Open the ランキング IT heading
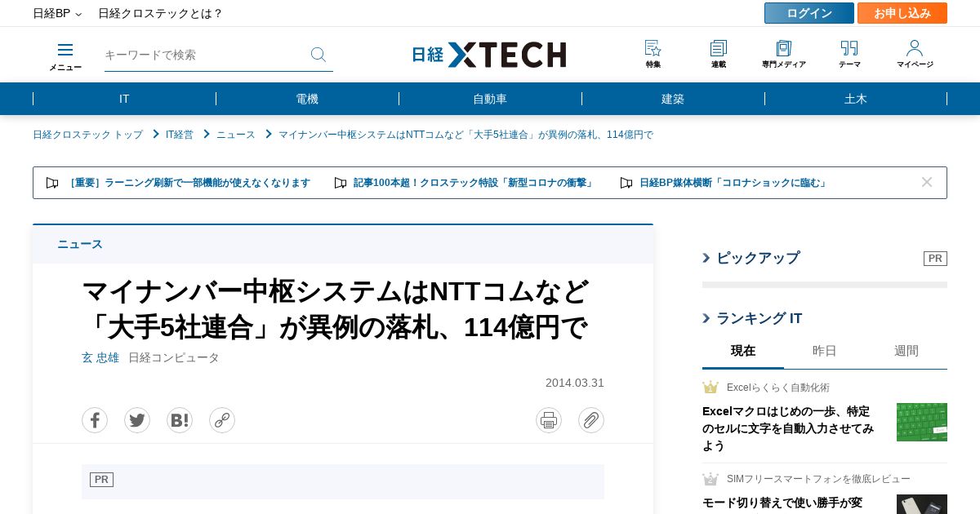Screen dimensions: 980x514 click(x=759, y=318)
